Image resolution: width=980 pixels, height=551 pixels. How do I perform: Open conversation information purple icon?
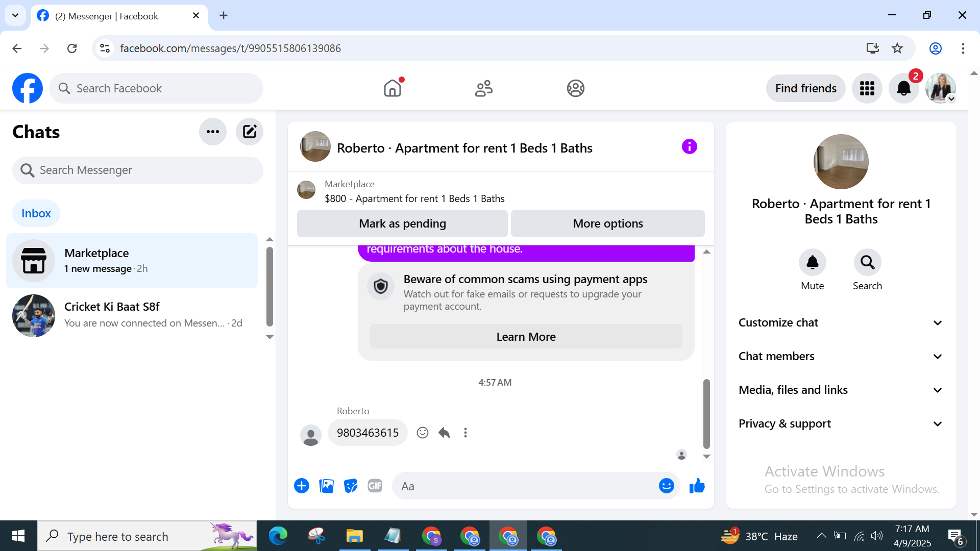[x=689, y=147]
